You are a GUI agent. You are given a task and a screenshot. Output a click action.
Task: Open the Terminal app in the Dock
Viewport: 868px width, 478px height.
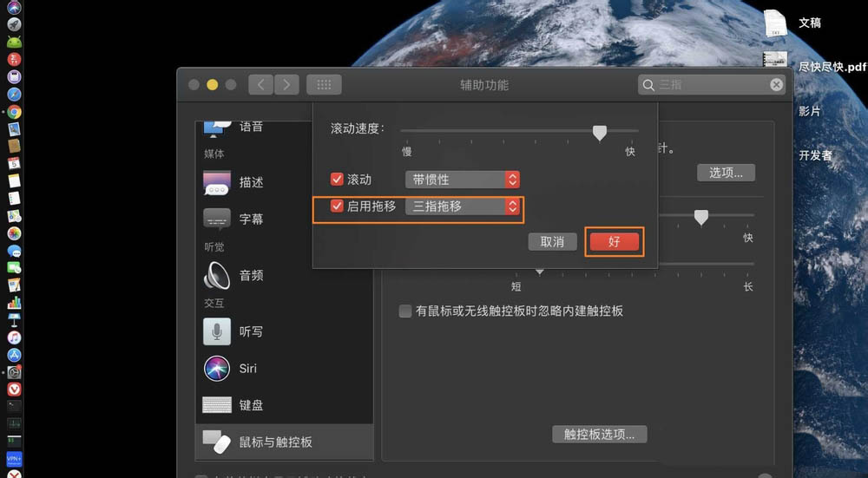click(x=14, y=407)
